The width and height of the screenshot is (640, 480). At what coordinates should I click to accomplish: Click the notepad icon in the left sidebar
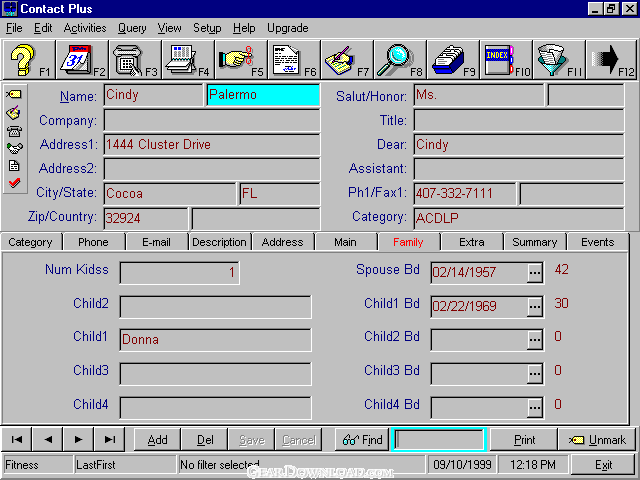click(x=14, y=113)
